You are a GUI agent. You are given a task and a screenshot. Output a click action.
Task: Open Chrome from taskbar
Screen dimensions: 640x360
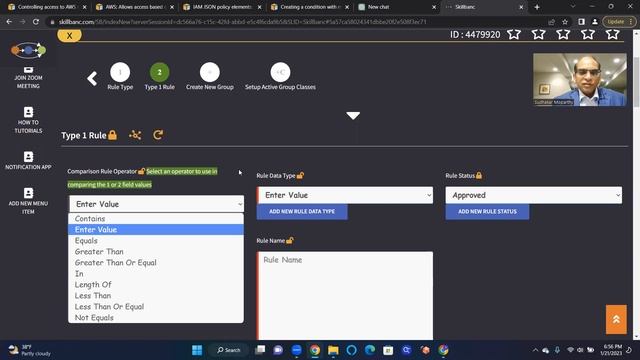click(x=315, y=350)
